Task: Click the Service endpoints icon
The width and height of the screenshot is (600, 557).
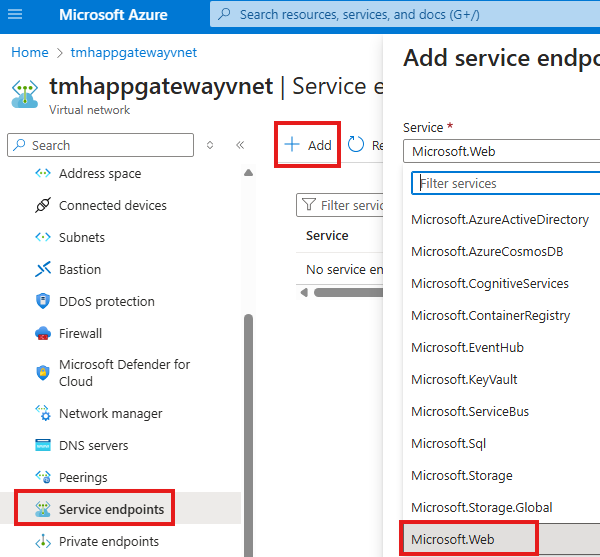Action: point(43,509)
